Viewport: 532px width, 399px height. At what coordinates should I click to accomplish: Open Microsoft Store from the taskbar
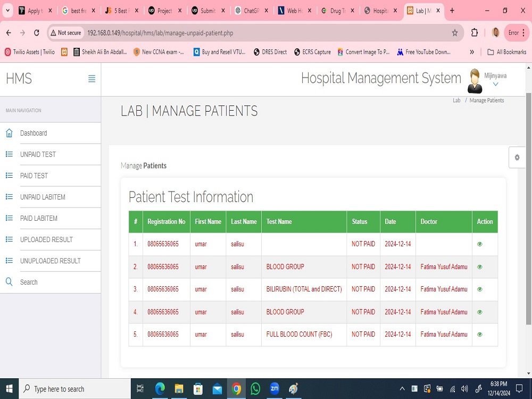coord(198,389)
